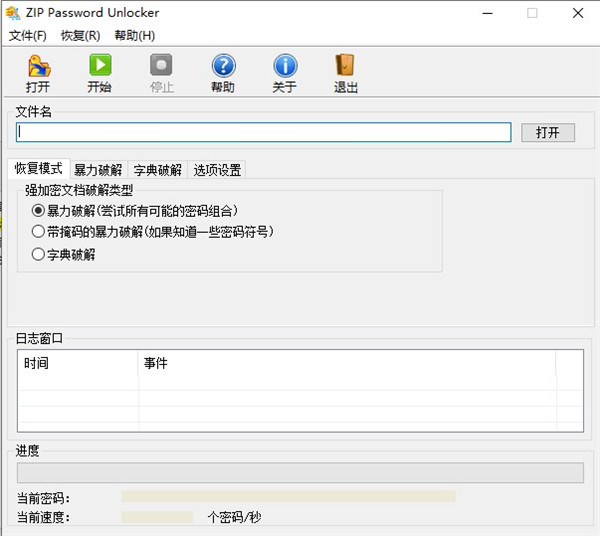This screenshot has width=600, height=536.
Task: Focus the 文件名 input field
Action: [263, 132]
